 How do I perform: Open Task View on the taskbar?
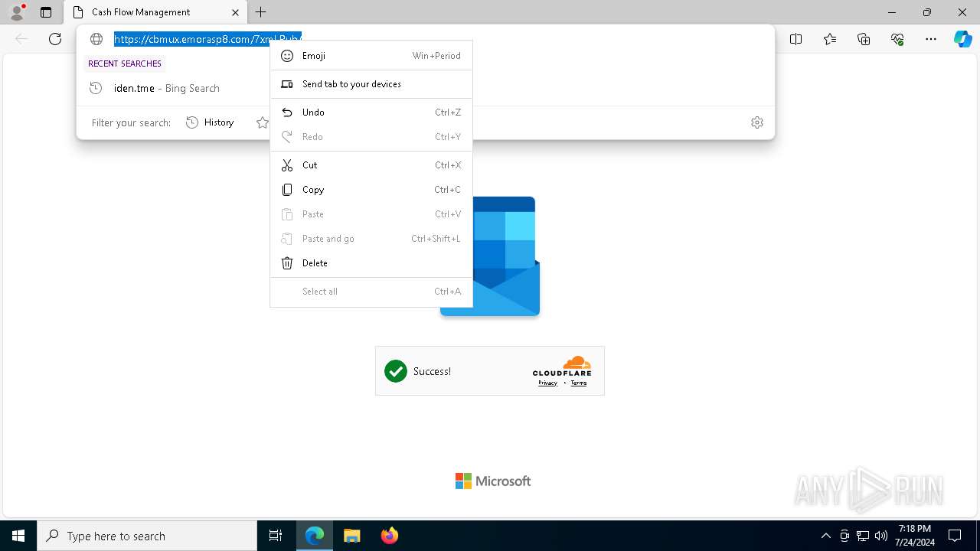point(276,536)
